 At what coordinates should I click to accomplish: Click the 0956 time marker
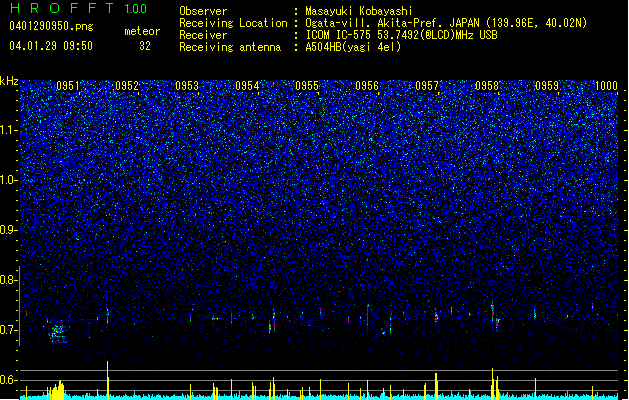pos(367,86)
